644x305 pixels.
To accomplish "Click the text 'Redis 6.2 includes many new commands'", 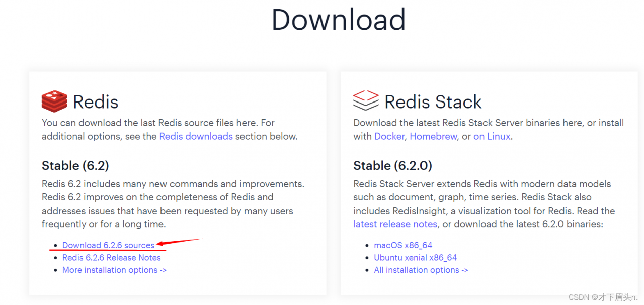I will point(121,184).
